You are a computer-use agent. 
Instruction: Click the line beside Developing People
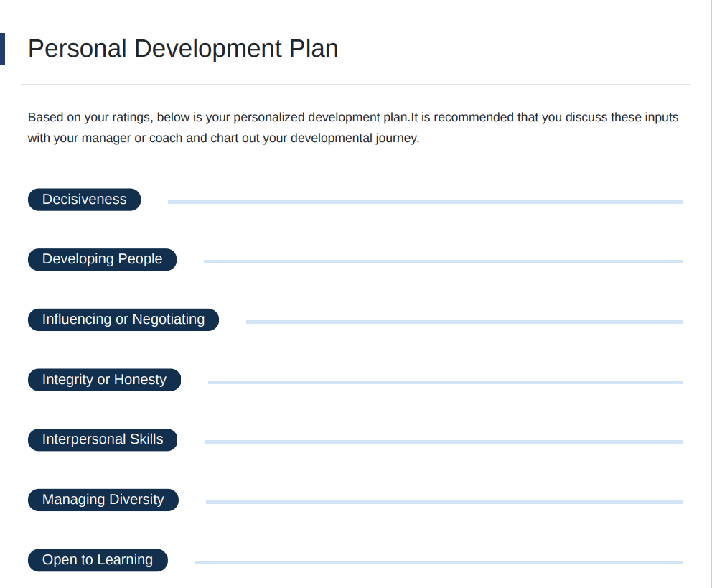(x=443, y=262)
